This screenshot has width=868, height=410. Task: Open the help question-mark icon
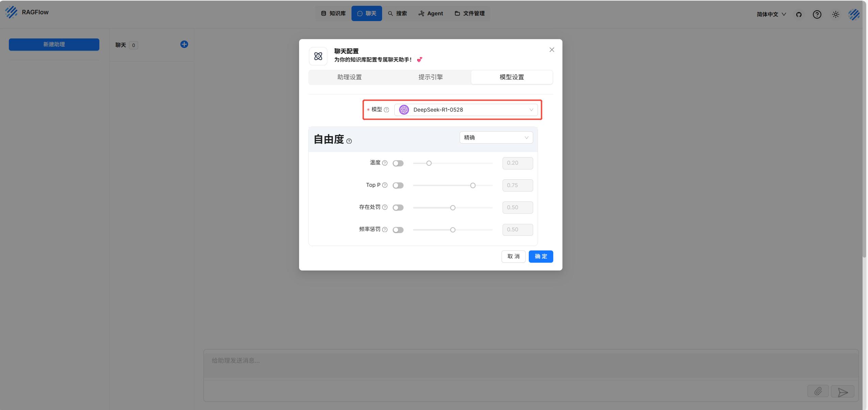(817, 14)
